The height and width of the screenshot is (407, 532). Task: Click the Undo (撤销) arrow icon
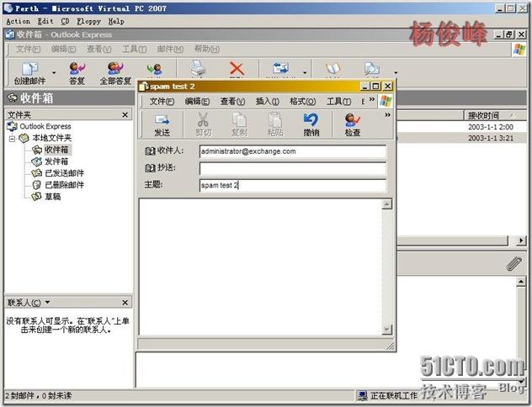(311, 125)
